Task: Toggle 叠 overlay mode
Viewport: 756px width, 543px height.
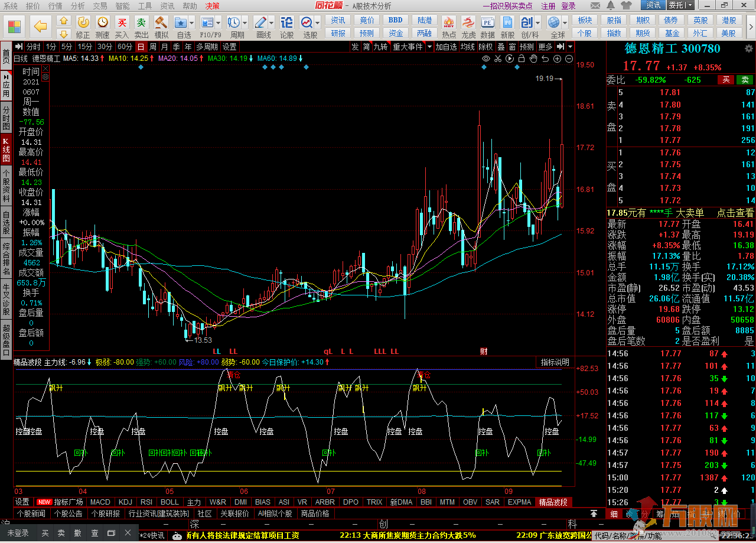Action: point(501,47)
